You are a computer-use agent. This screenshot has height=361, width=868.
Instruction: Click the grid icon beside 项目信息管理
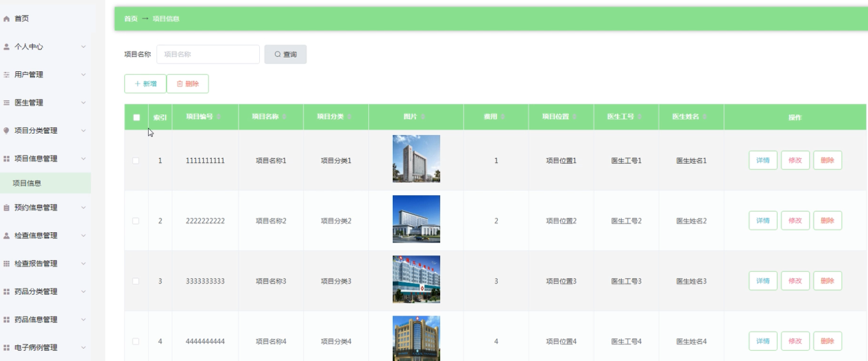(7, 159)
